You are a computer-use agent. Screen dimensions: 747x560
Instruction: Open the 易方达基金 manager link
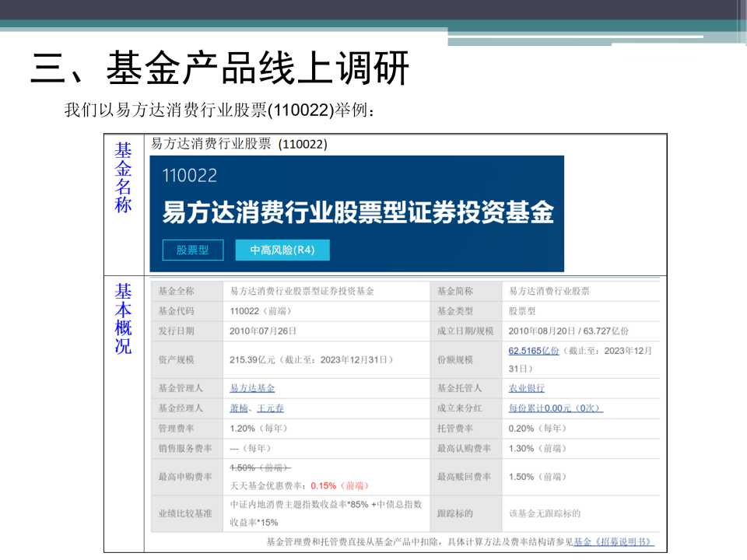[x=252, y=388]
